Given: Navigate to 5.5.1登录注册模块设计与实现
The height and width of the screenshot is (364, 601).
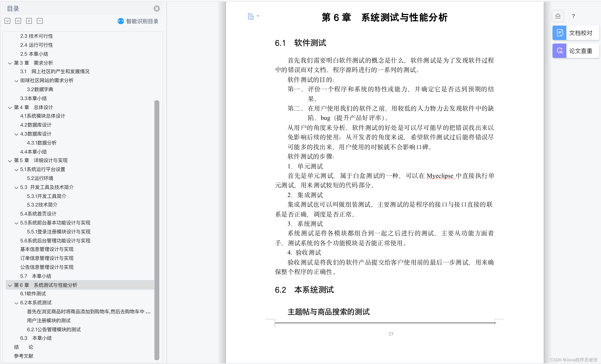Looking at the screenshot, I should [59, 232].
